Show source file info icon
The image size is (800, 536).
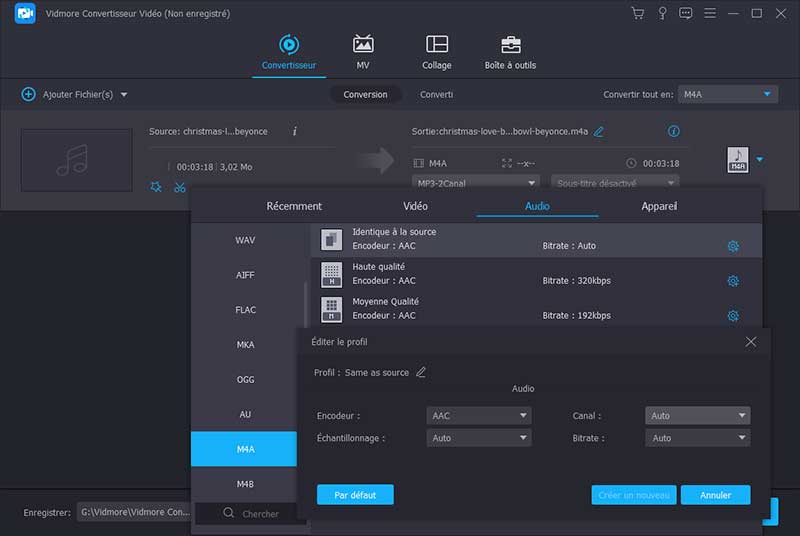pyautogui.click(x=294, y=132)
